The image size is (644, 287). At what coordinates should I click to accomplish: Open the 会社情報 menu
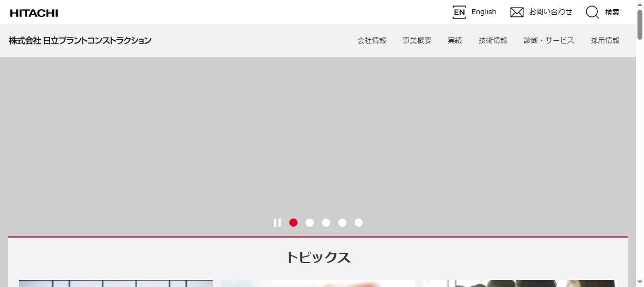coord(371,41)
